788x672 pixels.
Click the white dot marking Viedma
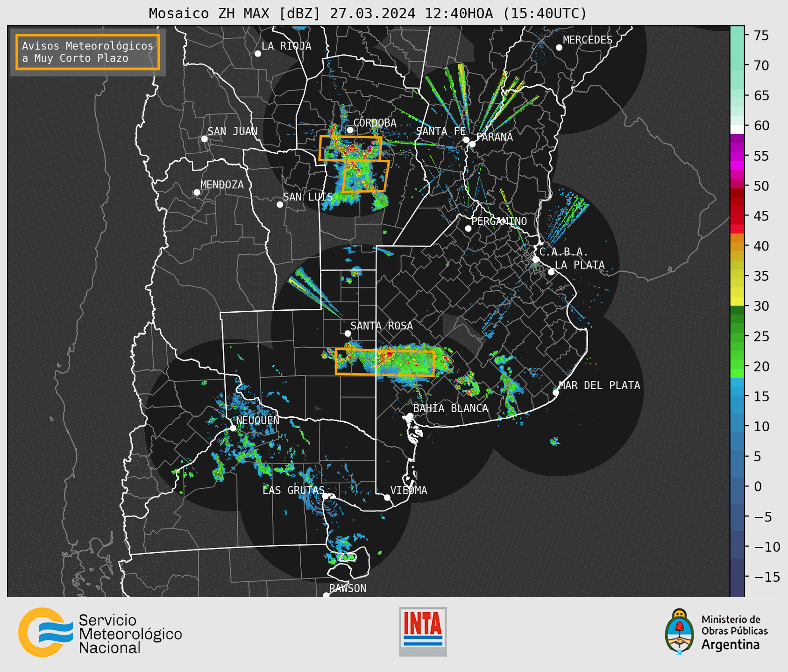point(387,497)
